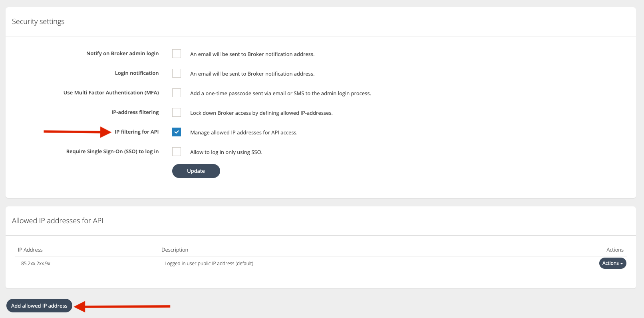Open the Actions dropdown for the IP row
644x318 pixels.
coord(612,263)
